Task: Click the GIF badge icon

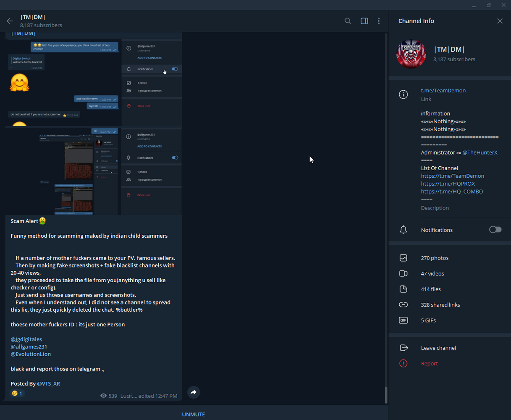Action: coord(403,320)
